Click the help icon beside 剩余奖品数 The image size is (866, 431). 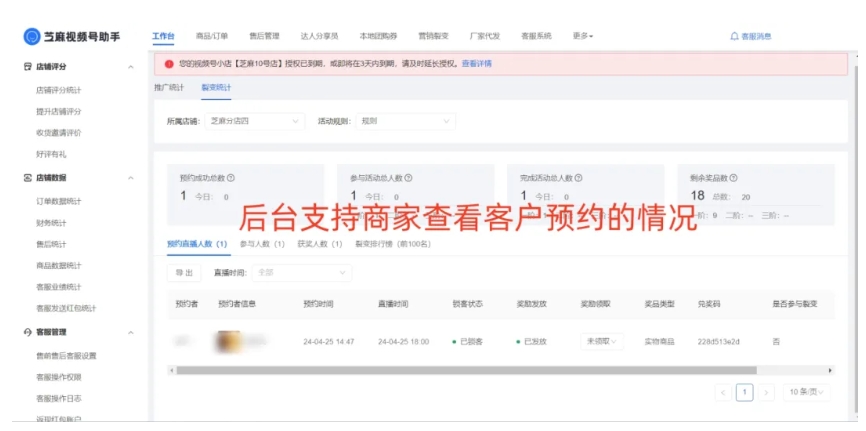(734, 178)
